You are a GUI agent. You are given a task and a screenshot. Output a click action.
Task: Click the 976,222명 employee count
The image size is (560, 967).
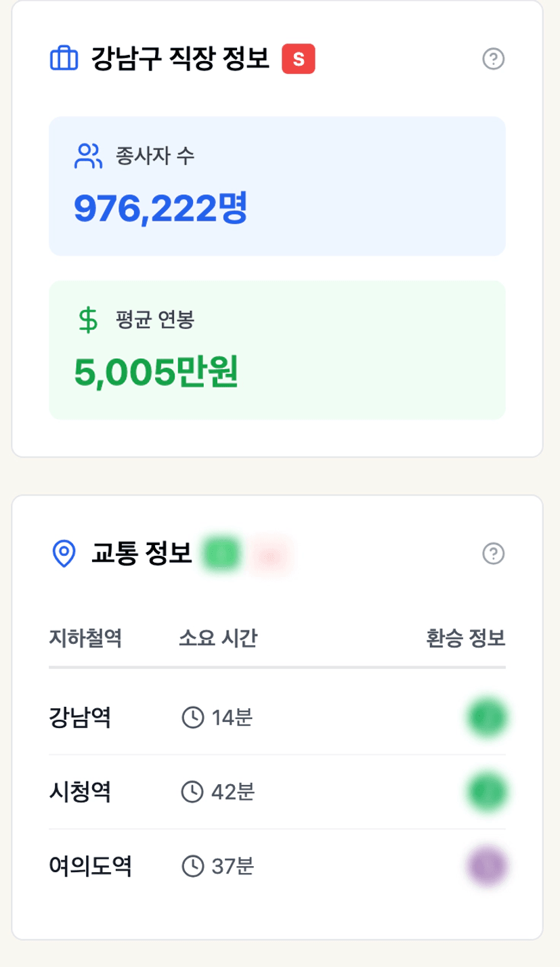click(x=160, y=210)
